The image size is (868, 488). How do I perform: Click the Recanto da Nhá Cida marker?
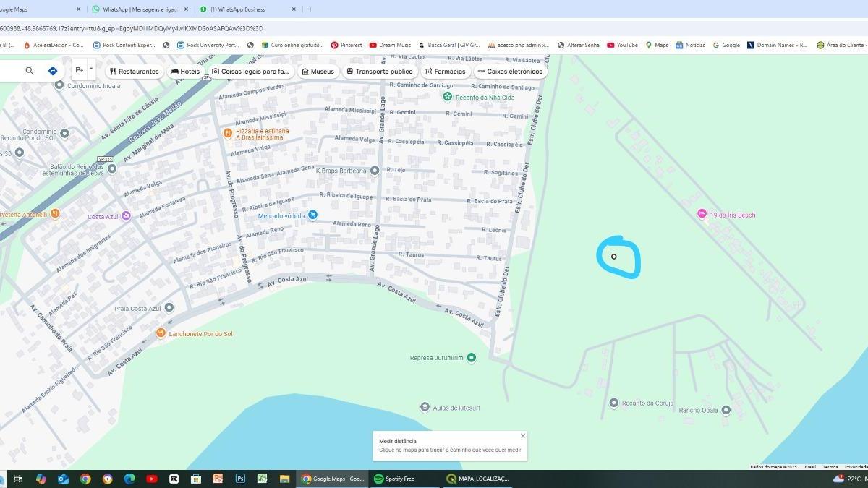pyautogui.click(x=448, y=97)
